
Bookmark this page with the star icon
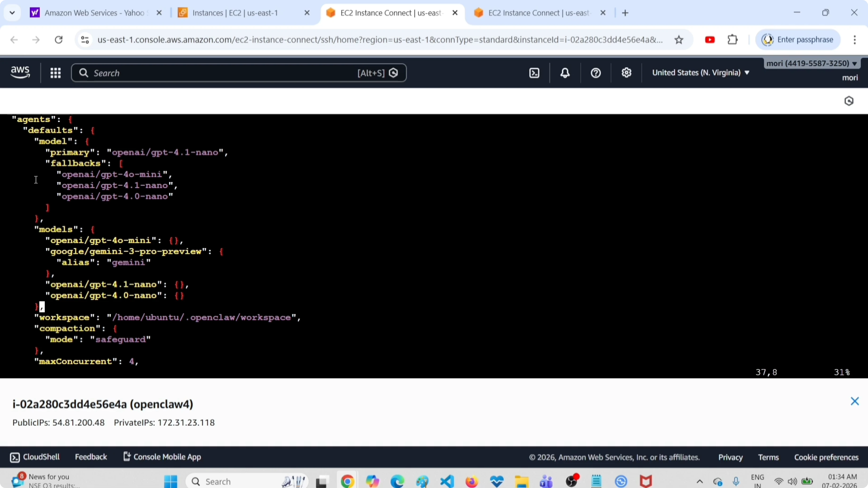click(x=679, y=40)
